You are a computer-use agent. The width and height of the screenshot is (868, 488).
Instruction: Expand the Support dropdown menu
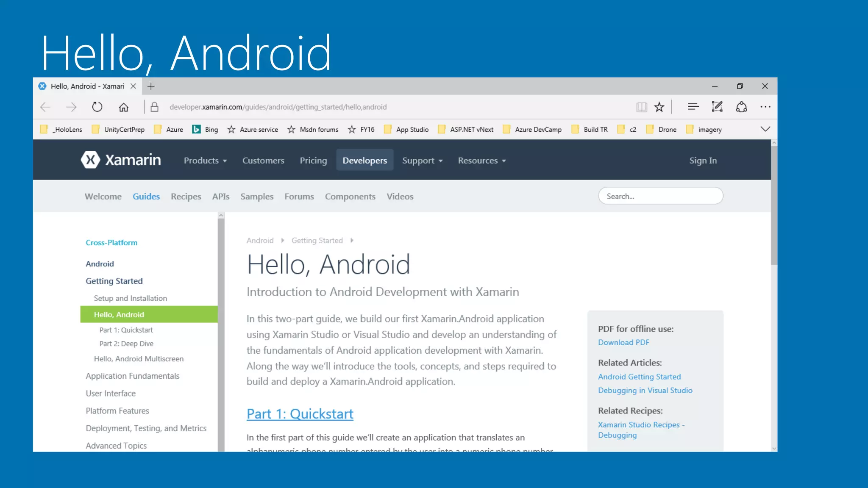(423, 161)
